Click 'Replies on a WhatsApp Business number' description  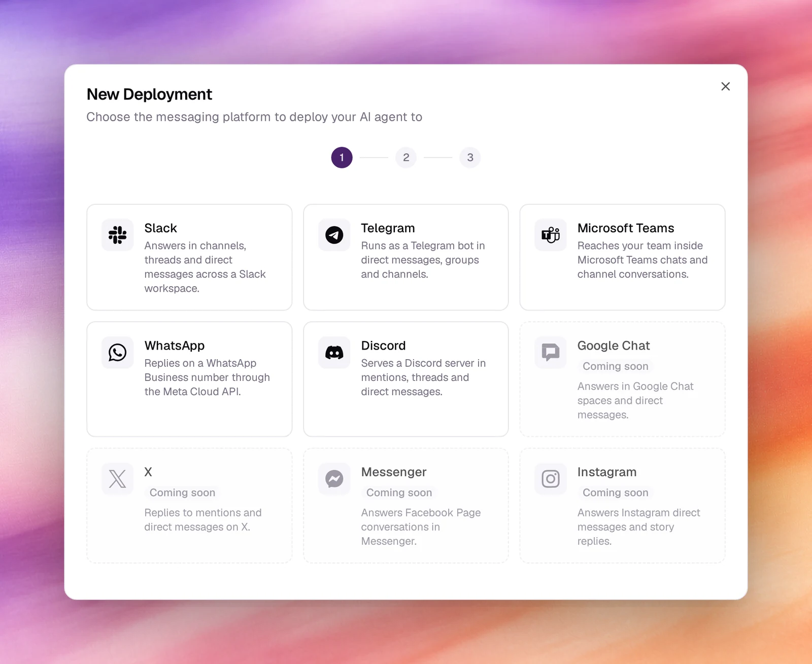[207, 377]
